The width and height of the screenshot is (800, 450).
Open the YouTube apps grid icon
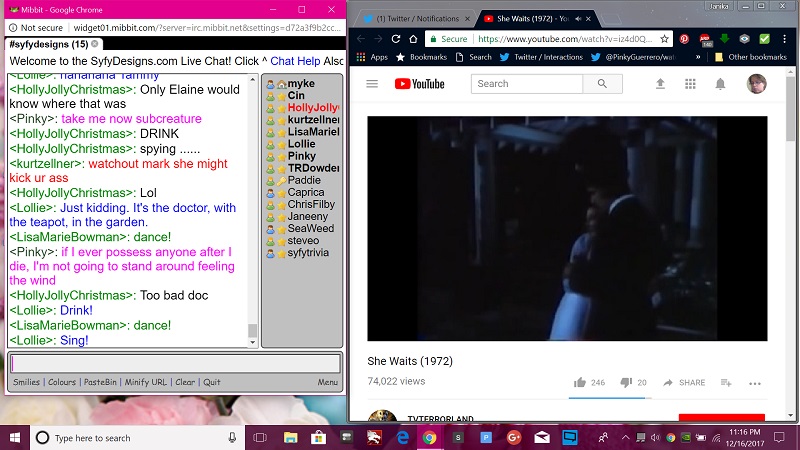tap(690, 84)
